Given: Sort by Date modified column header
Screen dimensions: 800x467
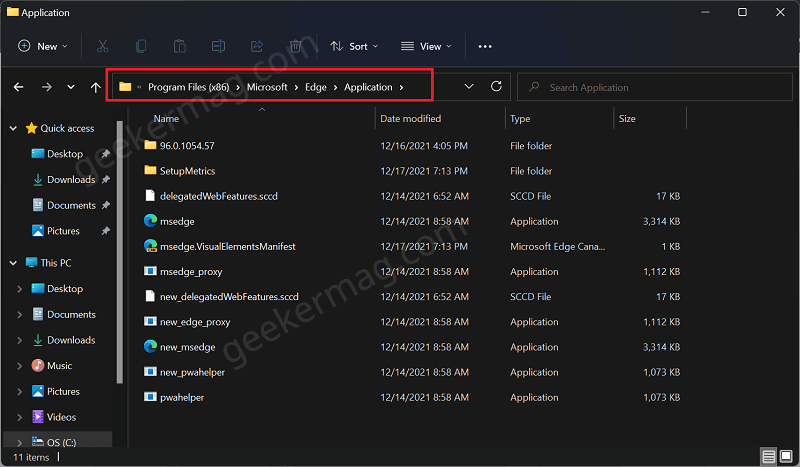Looking at the screenshot, I should click(410, 118).
